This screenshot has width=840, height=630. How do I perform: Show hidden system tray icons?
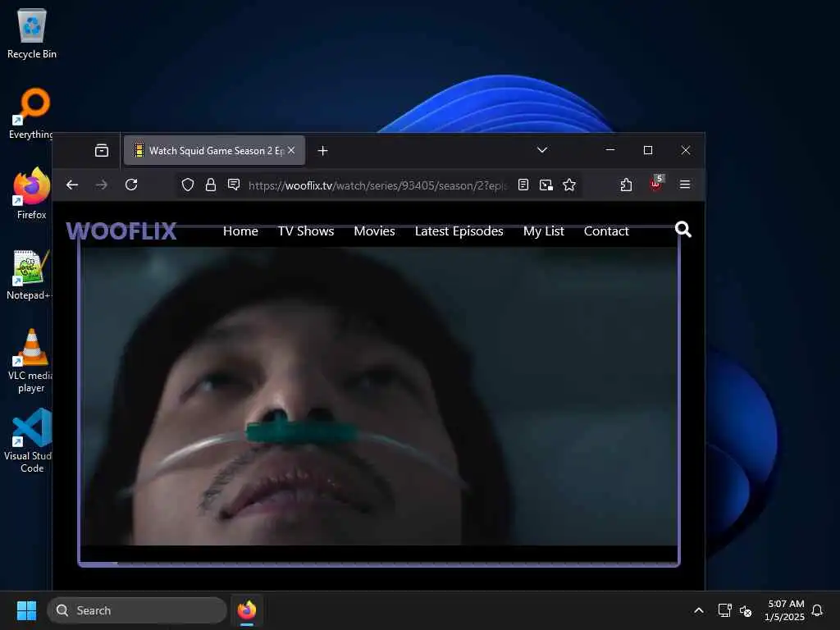coord(699,610)
